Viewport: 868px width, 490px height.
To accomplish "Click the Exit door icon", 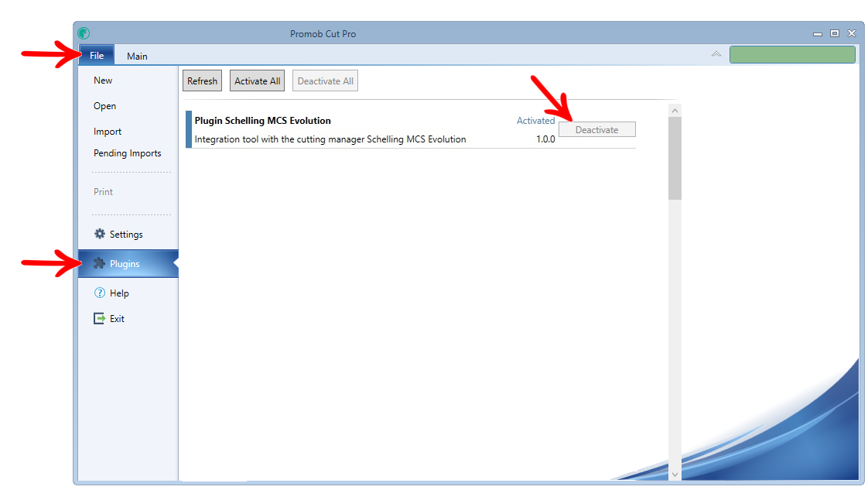I will (x=99, y=318).
